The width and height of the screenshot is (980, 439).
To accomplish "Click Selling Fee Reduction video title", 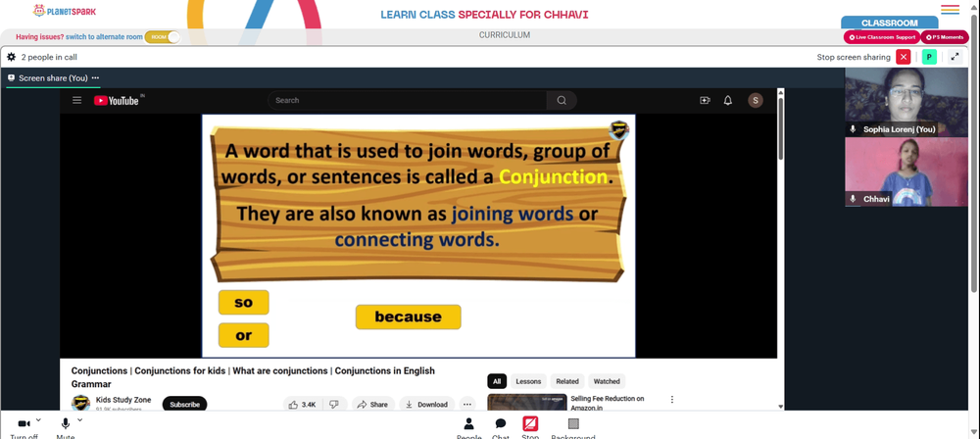I will coord(607,403).
